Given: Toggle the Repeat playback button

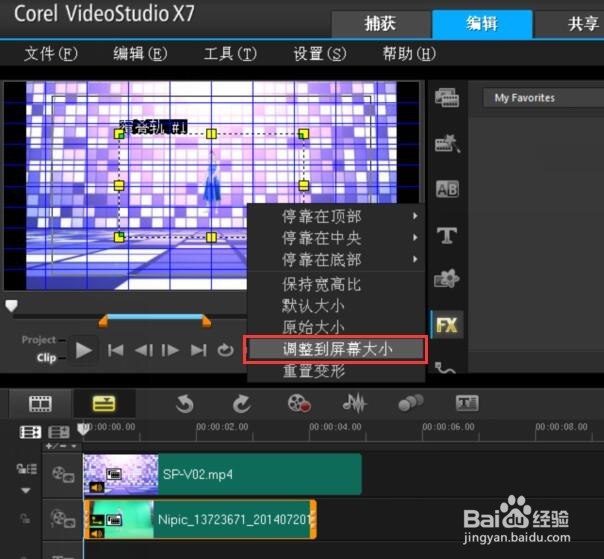Looking at the screenshot, I should coord(225,350).
